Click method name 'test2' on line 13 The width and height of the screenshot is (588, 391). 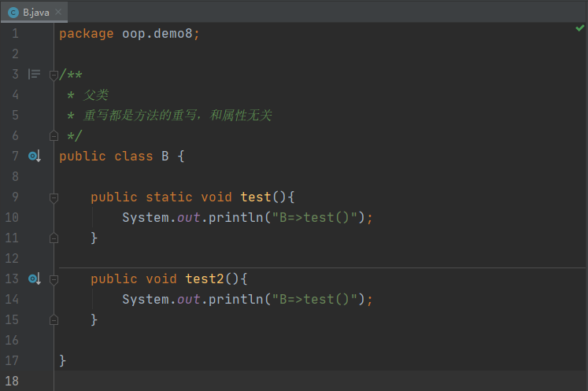tap(205, 278)
